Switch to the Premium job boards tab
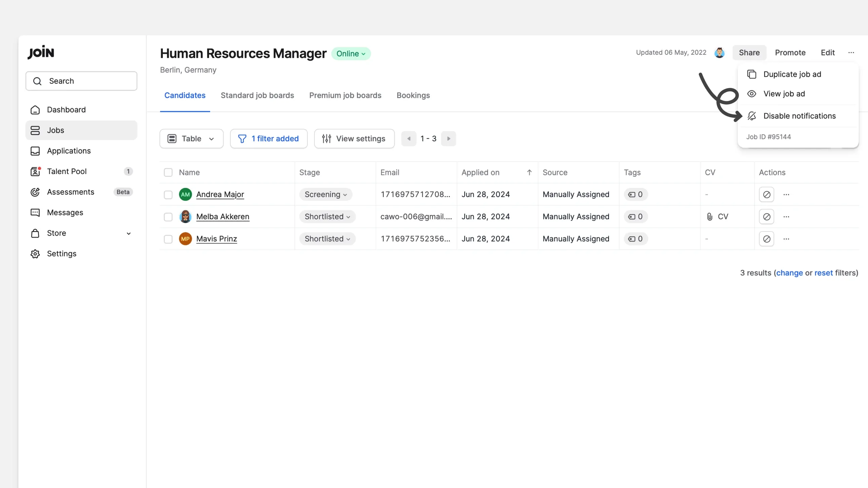This screenshot has height=488, width=868. click(x=345, y=96)
